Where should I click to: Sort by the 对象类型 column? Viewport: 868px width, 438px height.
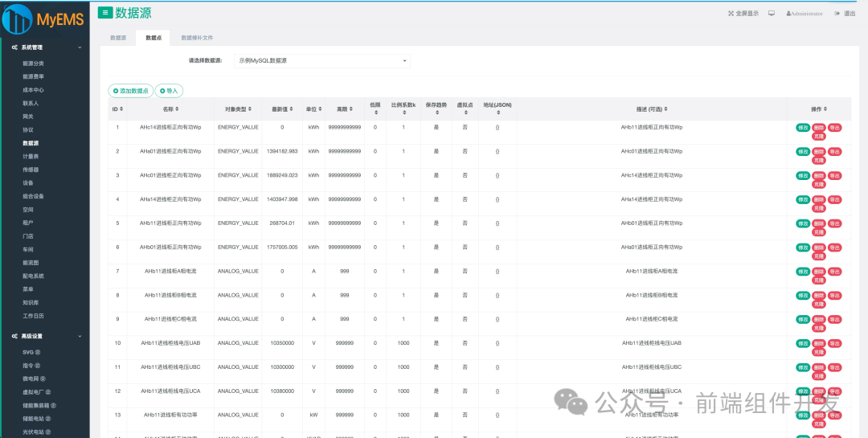(x=238, y=109)
